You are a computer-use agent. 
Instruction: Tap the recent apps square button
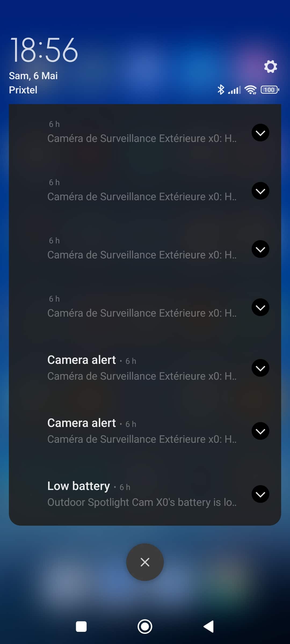81,627
